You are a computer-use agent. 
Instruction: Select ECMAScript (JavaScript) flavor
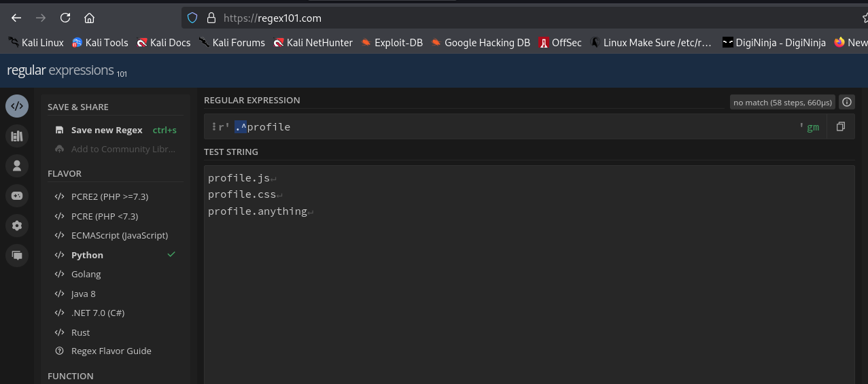[119, 235]
